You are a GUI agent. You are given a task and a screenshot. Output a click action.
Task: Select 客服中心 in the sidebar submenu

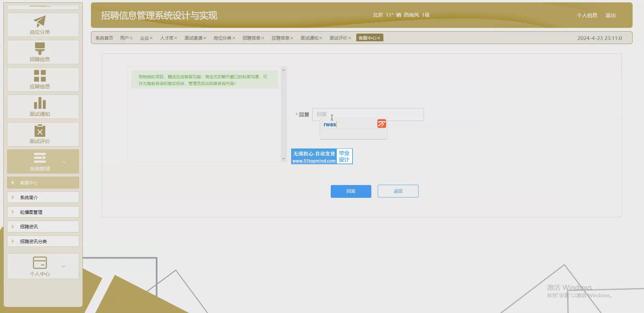pyautogui.click(x=43, y=183)
